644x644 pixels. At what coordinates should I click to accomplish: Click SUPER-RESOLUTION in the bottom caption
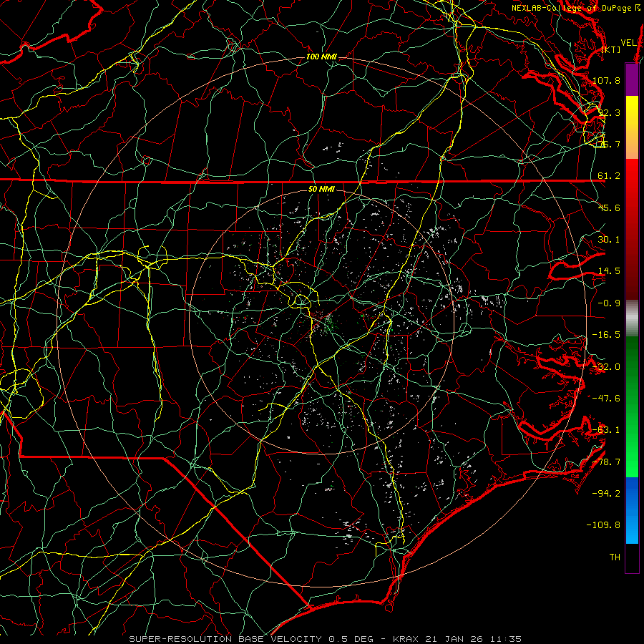coord(180,639)
